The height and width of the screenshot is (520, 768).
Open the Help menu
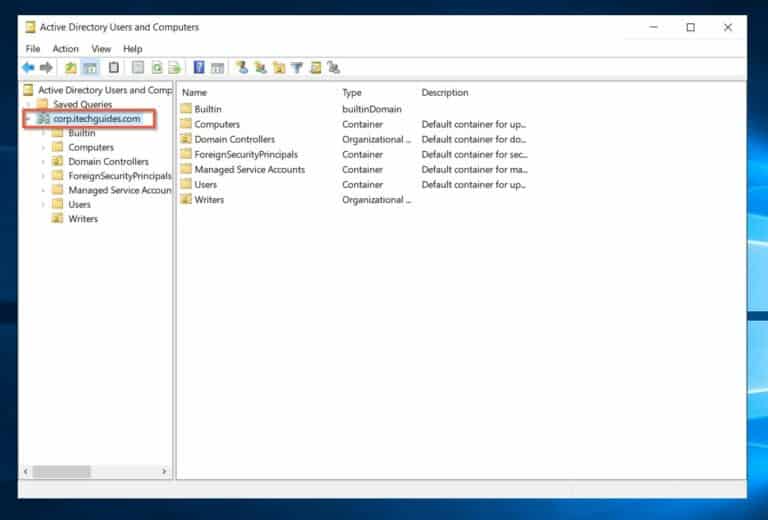click(x=133, y=48)
